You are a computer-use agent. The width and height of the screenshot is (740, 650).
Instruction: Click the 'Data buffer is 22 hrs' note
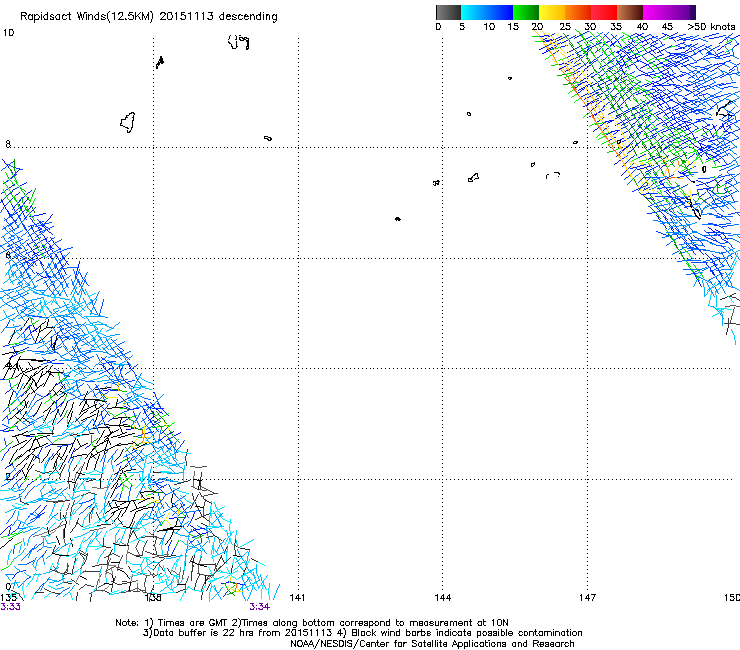point(237,633)
